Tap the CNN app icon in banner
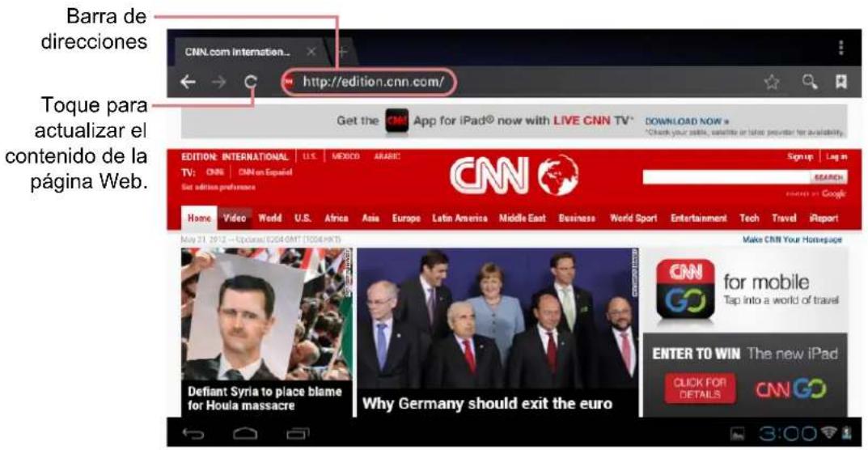 click(397, 121)
